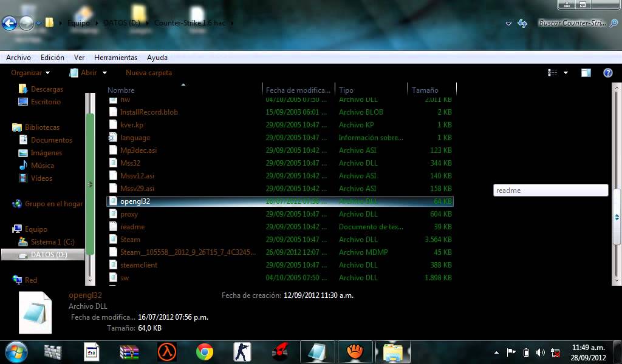Show the preview pane
The width and height of the screenshot is (622, 364).
(586, 72)
